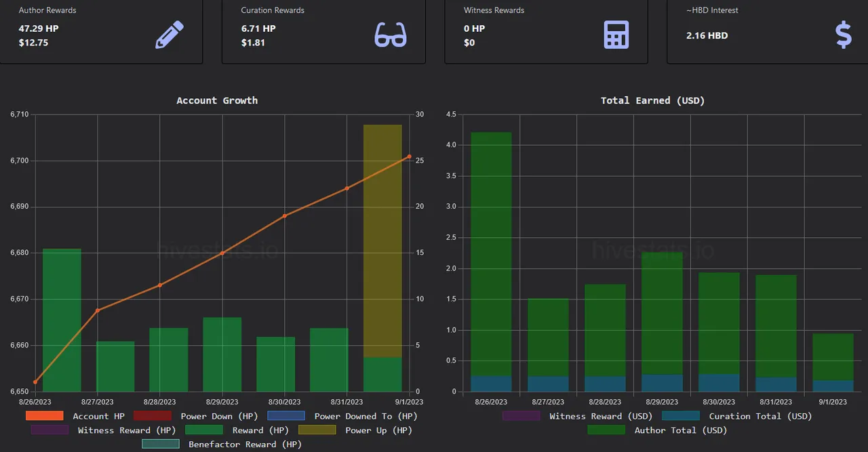Viewport: 868px width, 452px height.
Task: Hide the Benefactor Reward (HP) series label
Action: pyautogui.click(x=245, y=445)
